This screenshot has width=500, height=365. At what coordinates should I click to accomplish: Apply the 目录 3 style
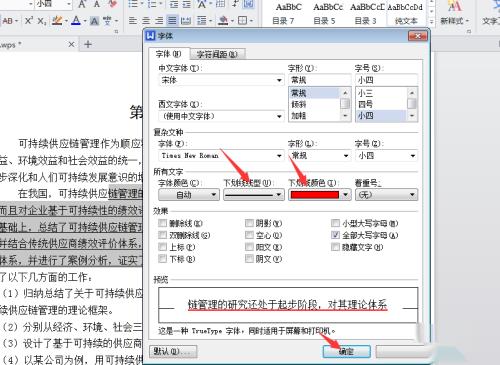[366, 13]
